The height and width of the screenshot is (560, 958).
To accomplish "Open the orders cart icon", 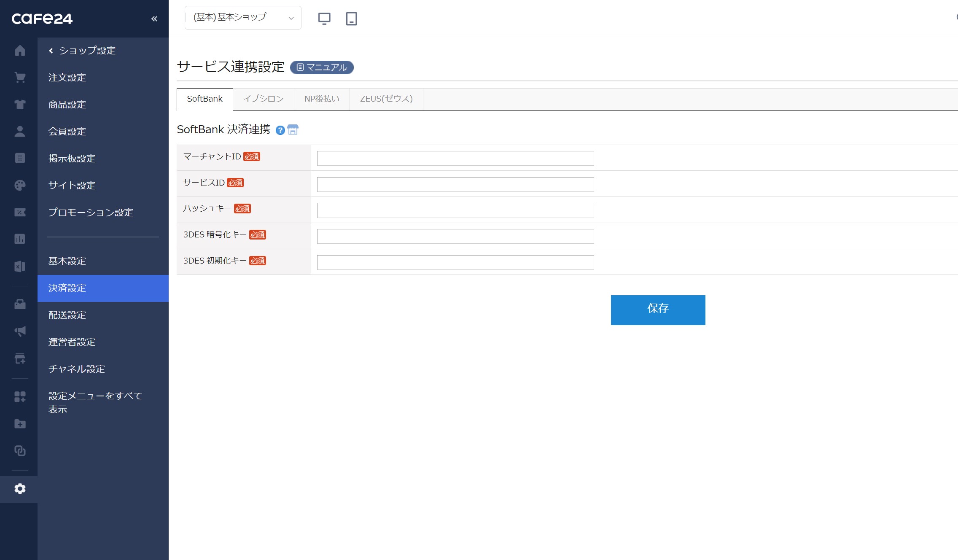I will click(x=20, y=78).
